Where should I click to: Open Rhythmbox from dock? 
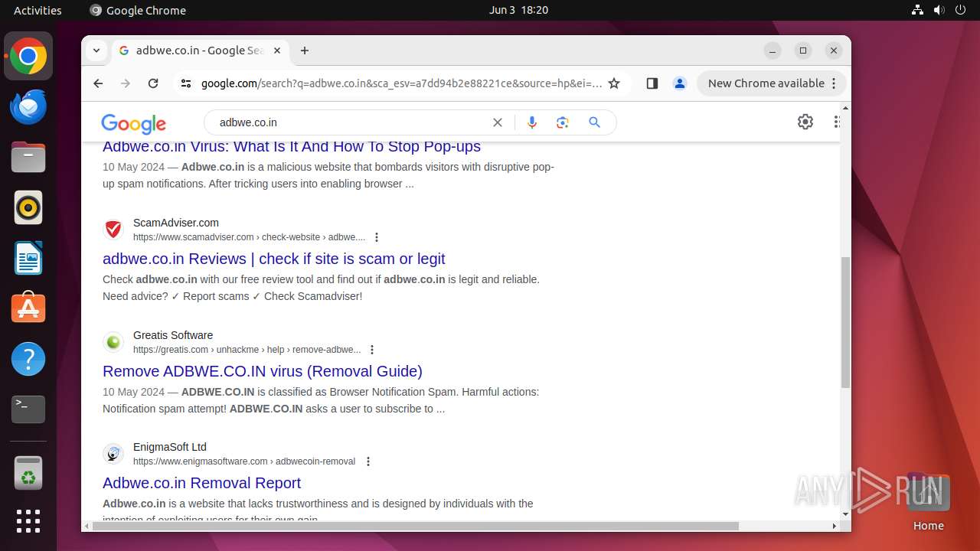click(28, 208)
